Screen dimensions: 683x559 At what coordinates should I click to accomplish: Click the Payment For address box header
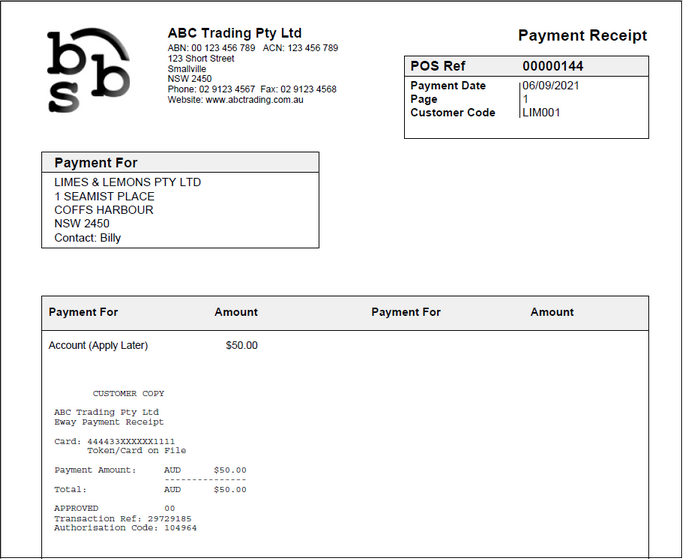(96, 163)
